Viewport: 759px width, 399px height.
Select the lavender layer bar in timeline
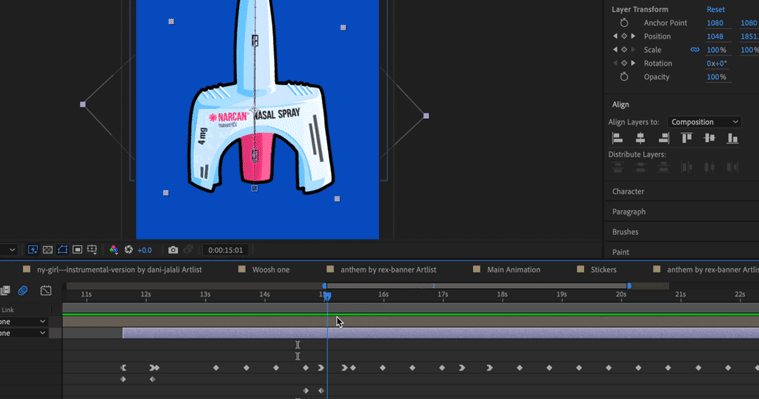coord(440,333)
